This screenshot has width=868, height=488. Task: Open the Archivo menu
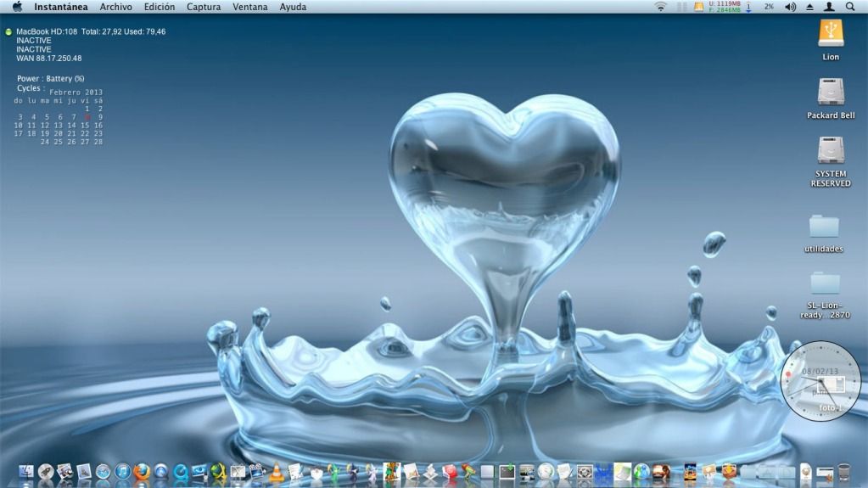(115, 7)
